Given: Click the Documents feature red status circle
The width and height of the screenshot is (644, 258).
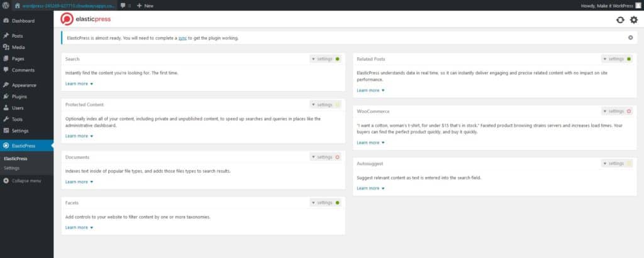Looking at the screenshot, I should (x=337, y=157).
